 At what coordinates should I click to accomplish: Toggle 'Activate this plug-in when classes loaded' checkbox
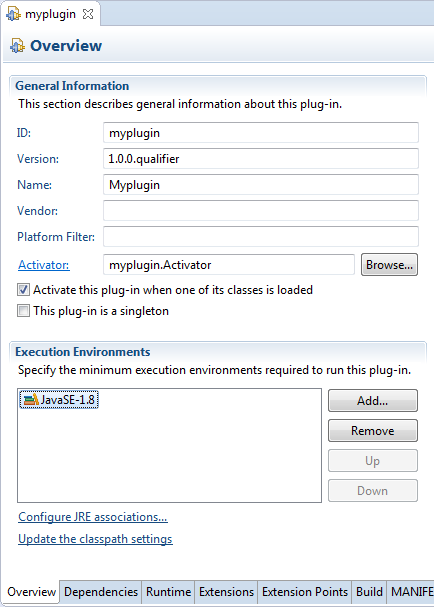tap(23, 290)
